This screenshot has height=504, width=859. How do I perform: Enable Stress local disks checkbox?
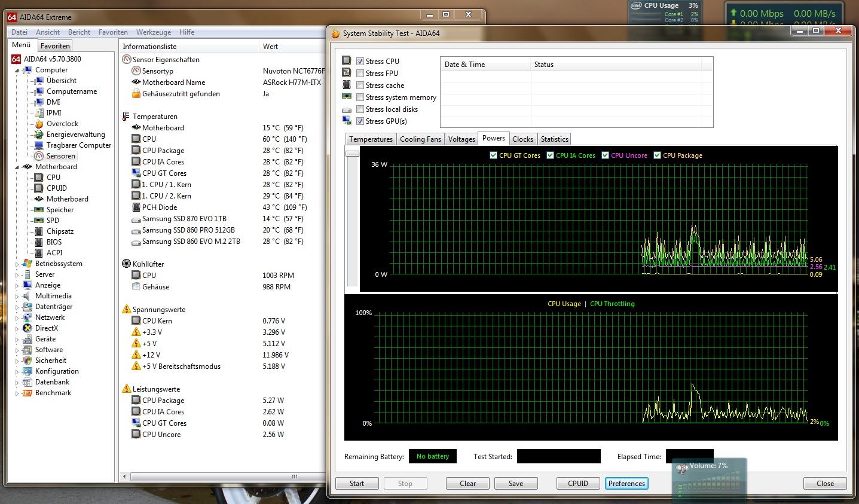[360, 109]
